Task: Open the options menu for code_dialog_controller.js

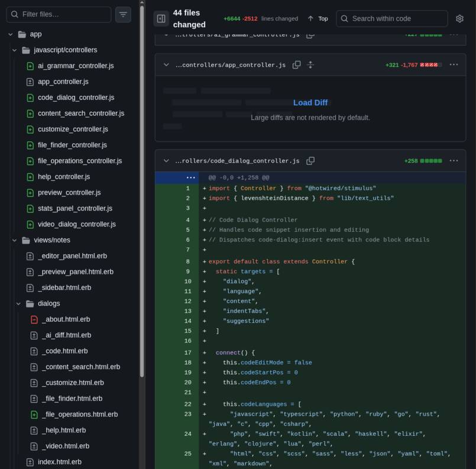Action: pyautogui.click(x=454, y=160)
